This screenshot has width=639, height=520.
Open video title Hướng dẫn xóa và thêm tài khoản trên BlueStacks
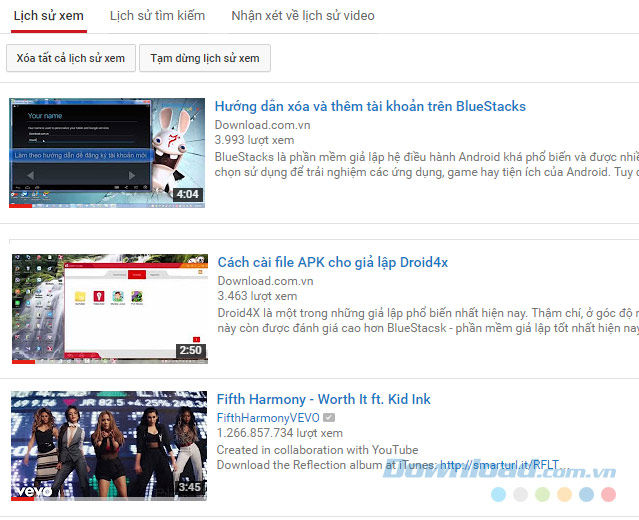[x=370, y=106]
